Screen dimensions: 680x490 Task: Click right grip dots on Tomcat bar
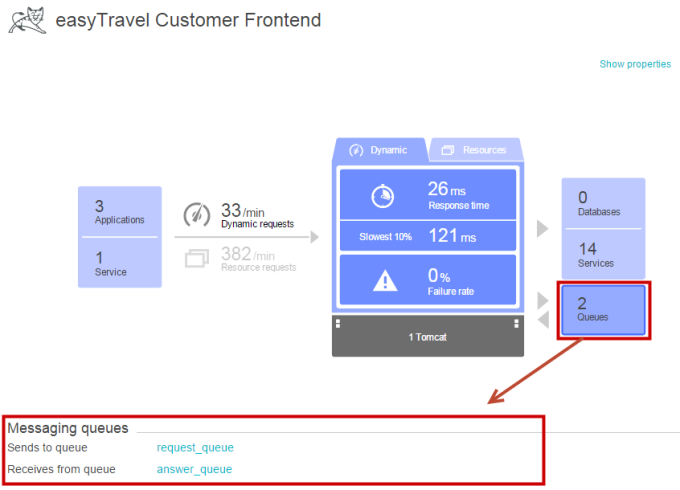tap(516, 323)
